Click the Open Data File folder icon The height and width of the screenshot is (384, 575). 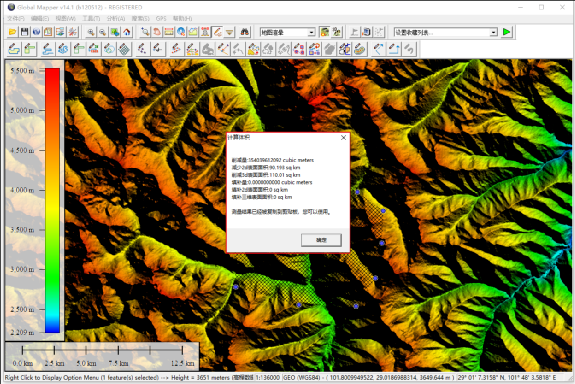[x=12, y=32]
